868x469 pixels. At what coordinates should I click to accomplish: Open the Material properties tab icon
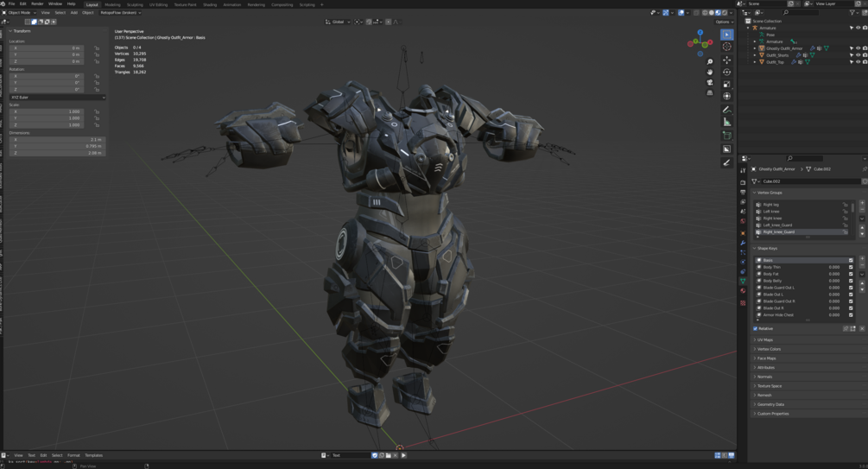(x=743, y=291)
